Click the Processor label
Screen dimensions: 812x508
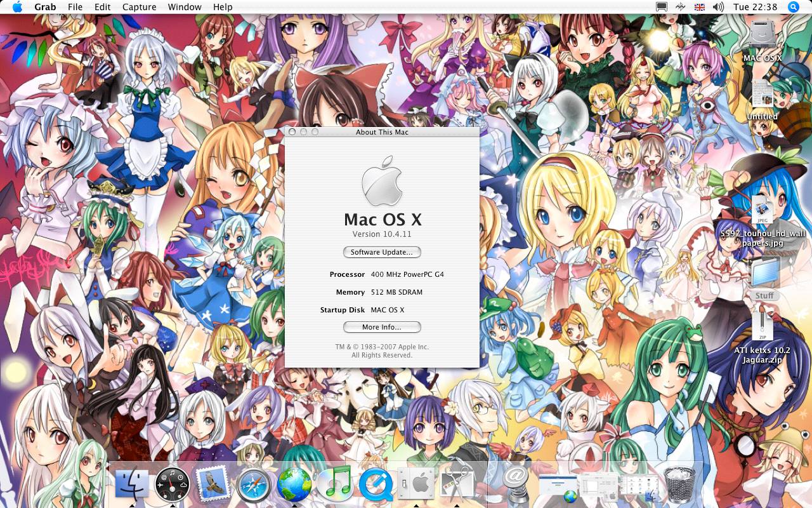click(x=347, y=274)
